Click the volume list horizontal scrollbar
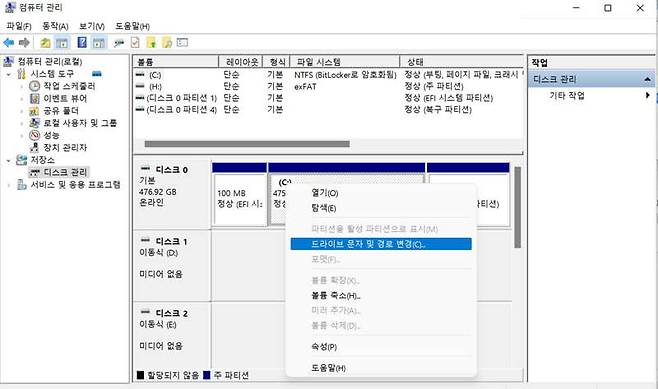 [x=247, y=144]
